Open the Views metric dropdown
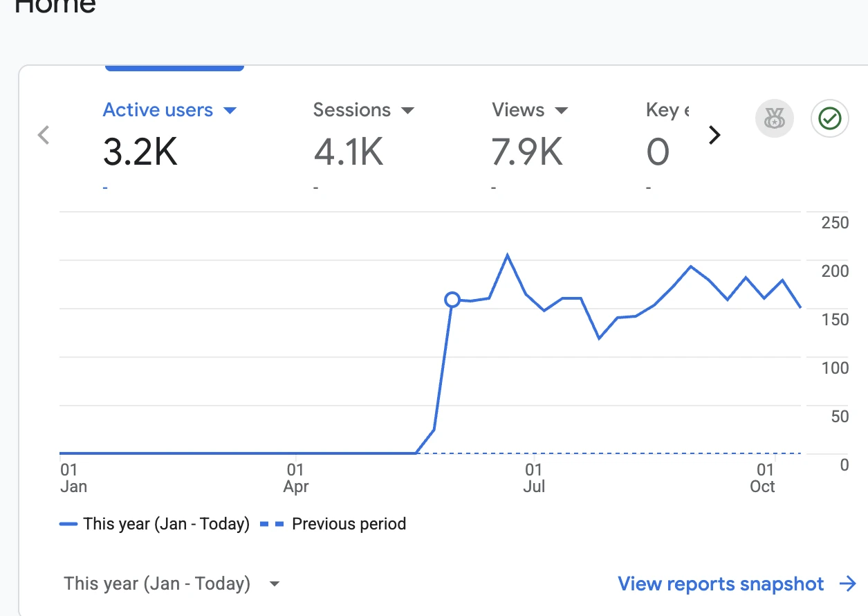The height and width of the screenshot is (616, 868). (529, 110)
